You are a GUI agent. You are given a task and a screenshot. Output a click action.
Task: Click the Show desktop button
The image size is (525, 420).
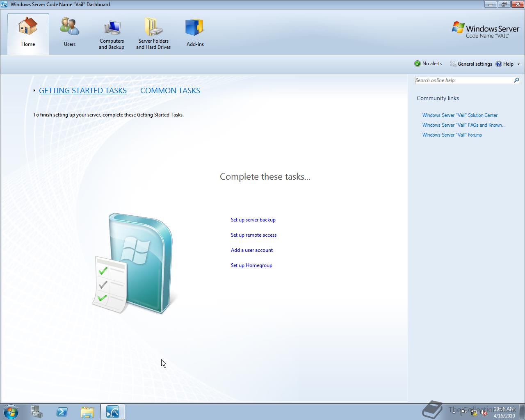click(x=522, y=411)
